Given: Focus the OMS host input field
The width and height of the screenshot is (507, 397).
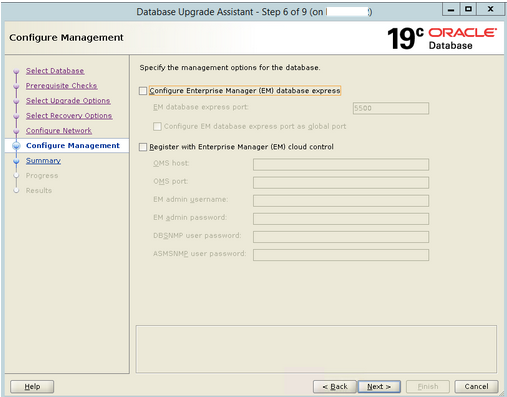Looking at the screenshot, I should [341, 164].
